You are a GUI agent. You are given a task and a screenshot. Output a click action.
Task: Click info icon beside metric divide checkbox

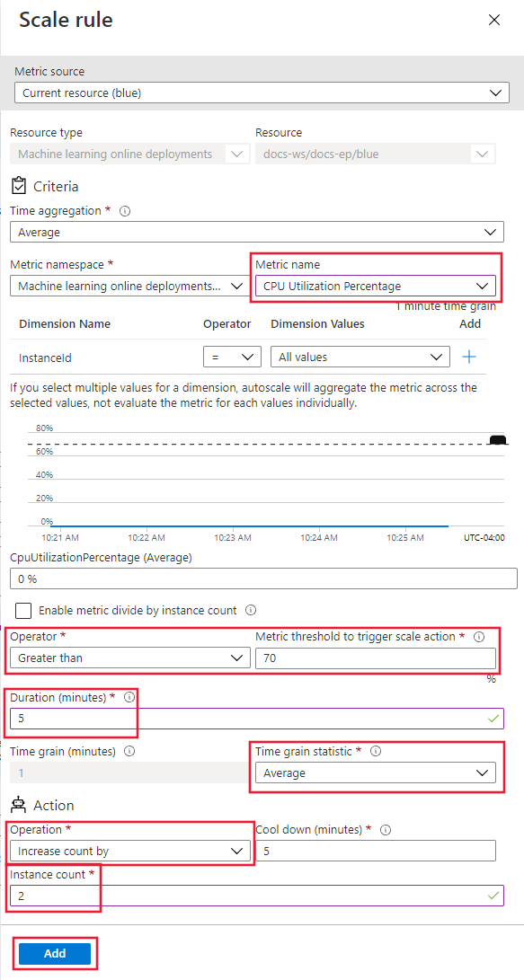point(251,610)
